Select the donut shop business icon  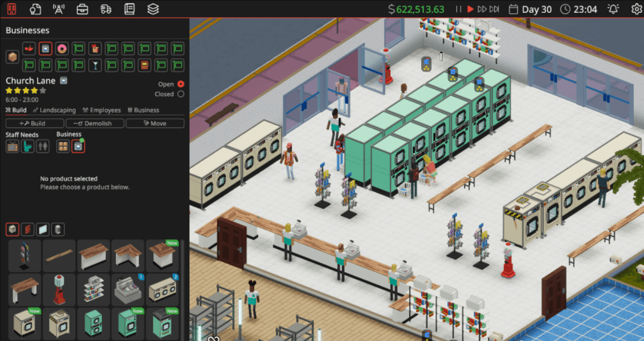tap(62, 49)
